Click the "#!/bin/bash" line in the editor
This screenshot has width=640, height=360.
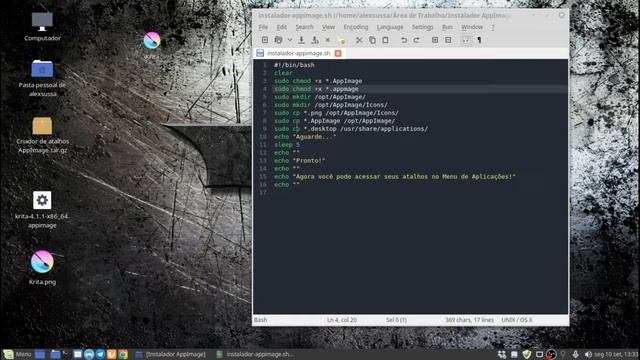tap(294, 65)
